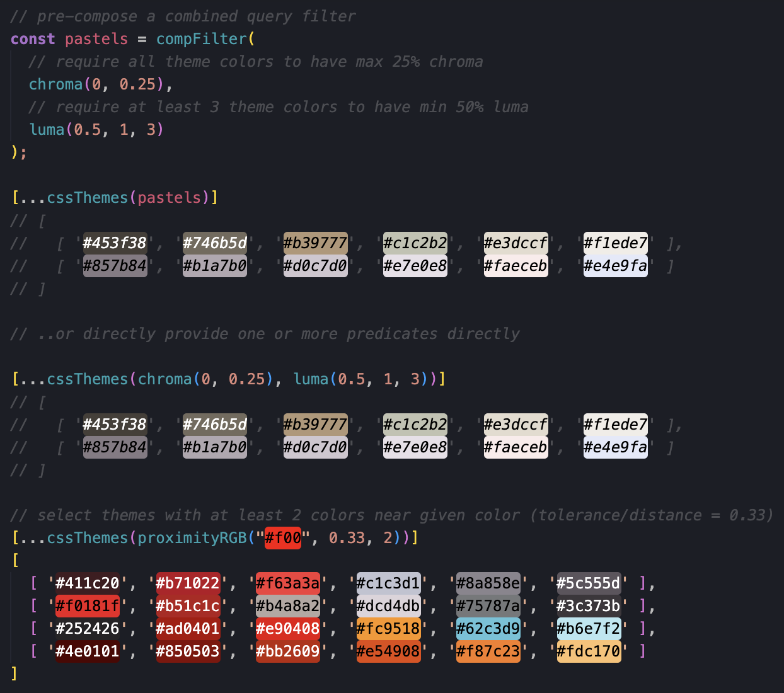Click "0.25" in the compFilter chroma line

(x=137, y=84)
